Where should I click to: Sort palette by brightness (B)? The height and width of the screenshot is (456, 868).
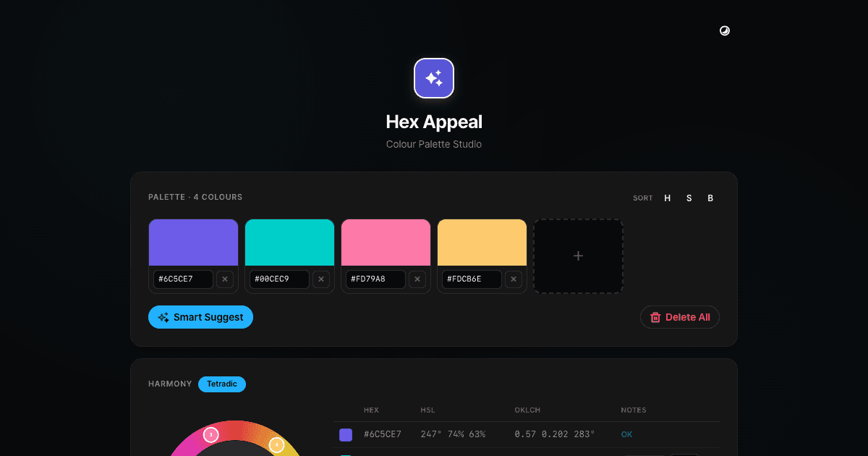tap(710, 198)
